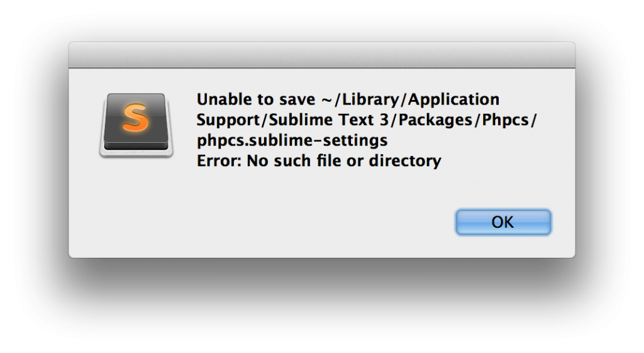The height and width of the screenshot is (353, 644).
Task: Click the word 'directory' in the error line
Action: pyautogui.click(x=405, y=160)
